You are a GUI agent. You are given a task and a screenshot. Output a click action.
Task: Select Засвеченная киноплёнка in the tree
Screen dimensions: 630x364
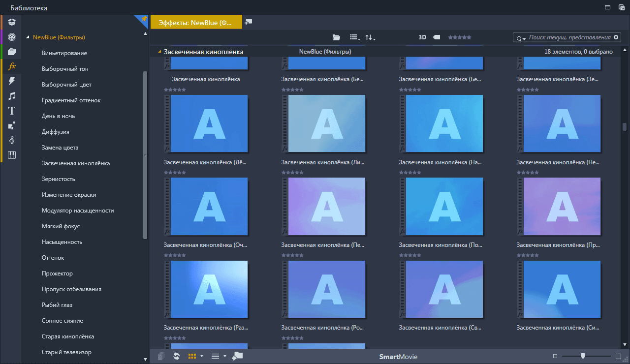point(76,163)
